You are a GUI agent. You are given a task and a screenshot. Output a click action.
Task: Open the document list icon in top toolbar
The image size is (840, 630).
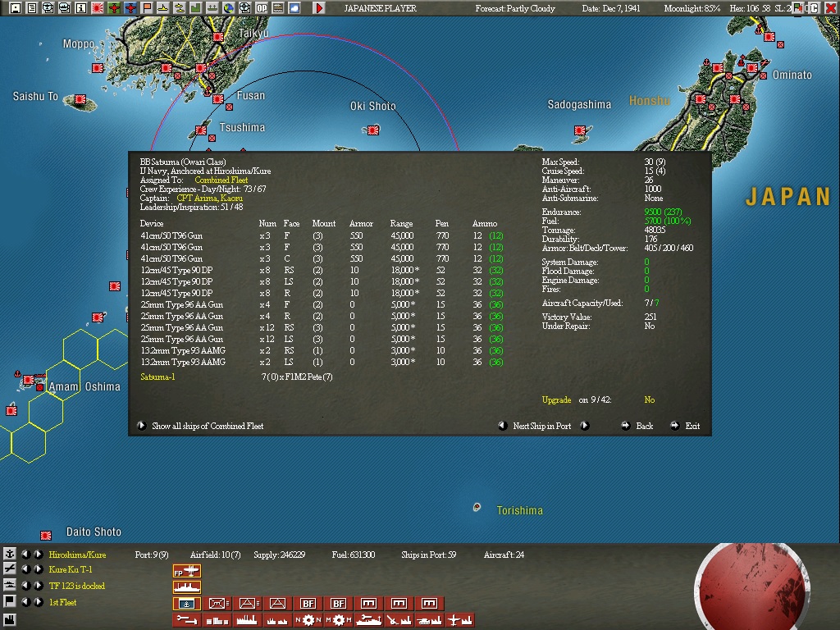click(x=32, y=8)
